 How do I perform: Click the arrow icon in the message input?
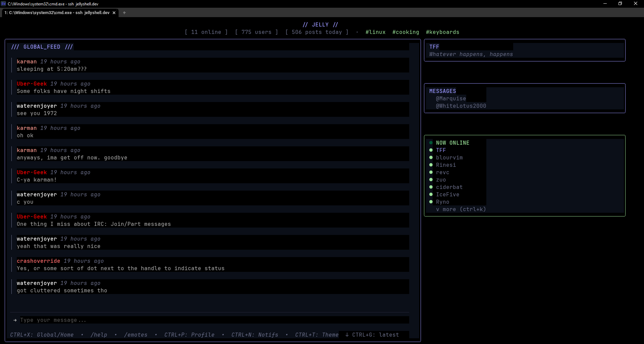click(14, 320)
